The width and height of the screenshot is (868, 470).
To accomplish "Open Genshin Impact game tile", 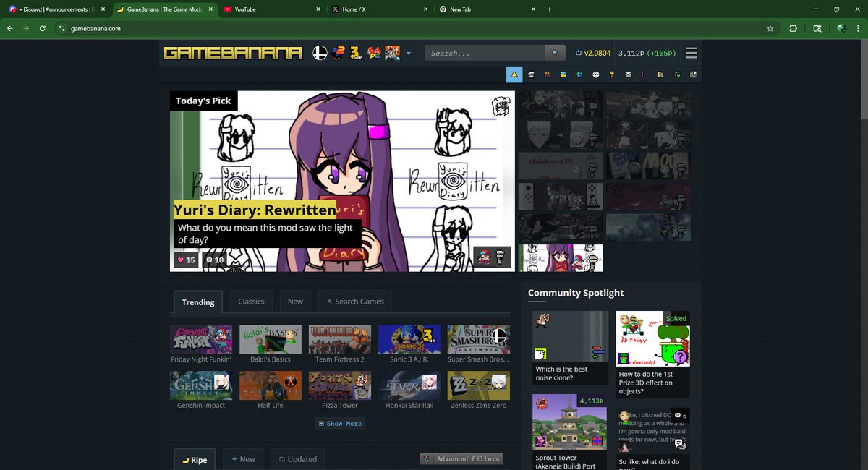I will point(201,390).
